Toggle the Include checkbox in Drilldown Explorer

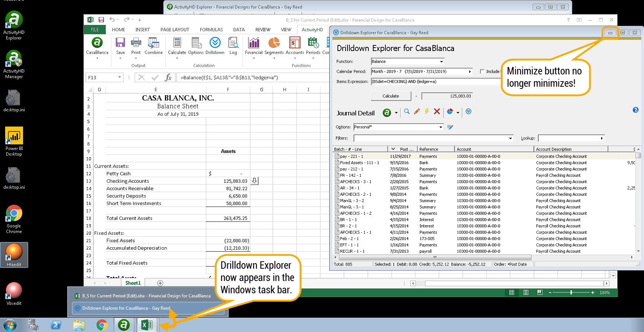[482, 71]
